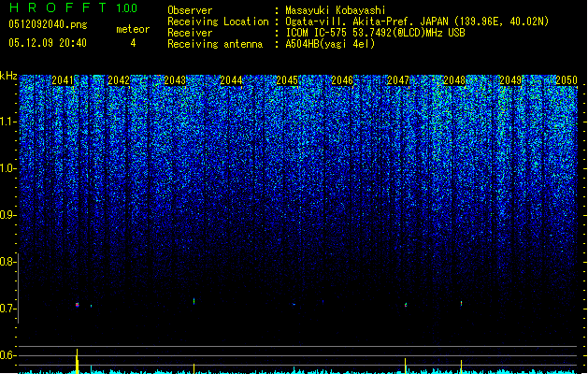Click antenna value A504HB(yagi 4el)

click(330, 44)
